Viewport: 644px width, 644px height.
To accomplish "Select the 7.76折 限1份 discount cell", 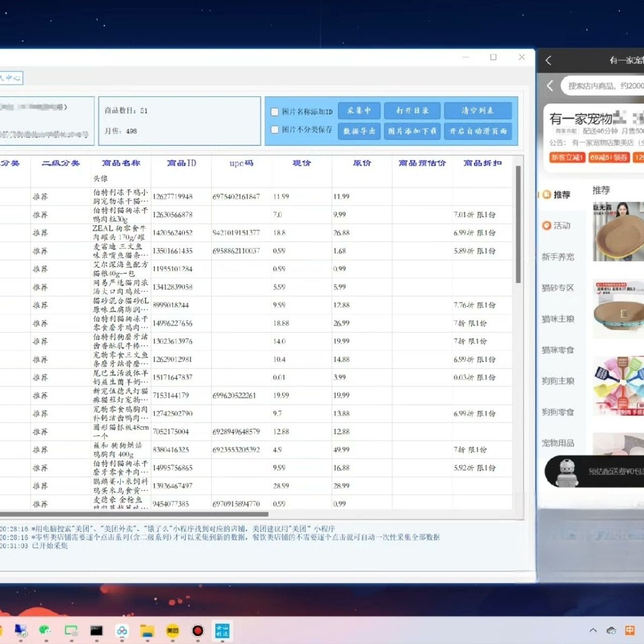I will [x=474, y=305].
